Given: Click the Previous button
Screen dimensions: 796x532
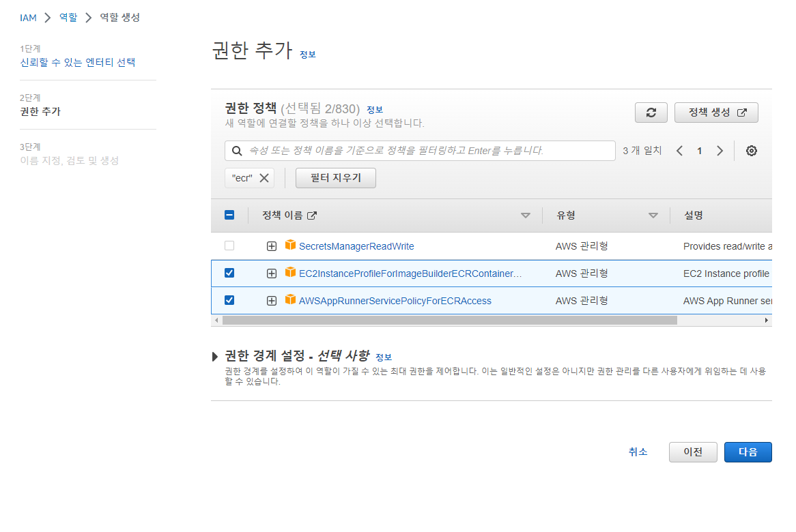Looking at the screenshot, I should coord(693,452).
